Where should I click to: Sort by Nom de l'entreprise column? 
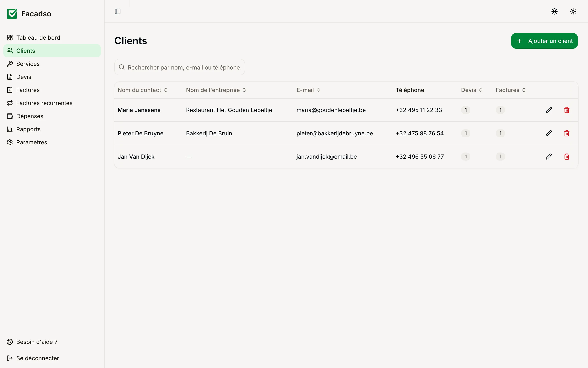coord(216,90)
